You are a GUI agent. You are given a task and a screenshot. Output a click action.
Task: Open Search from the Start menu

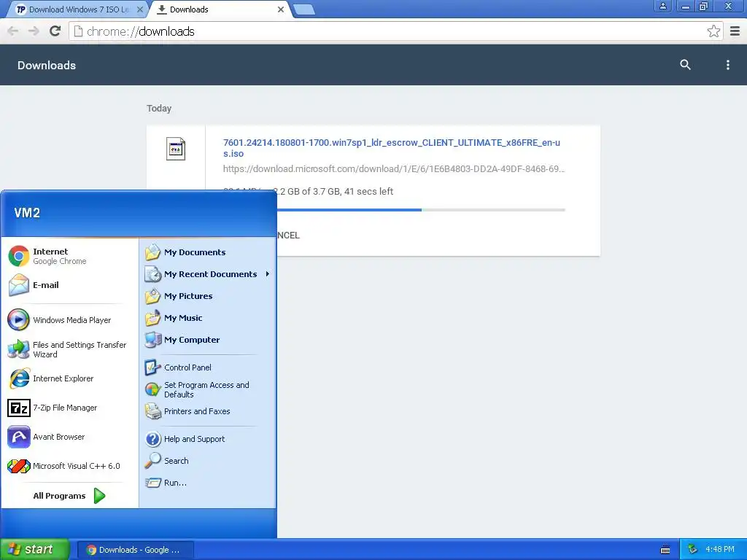coord(208,461)
